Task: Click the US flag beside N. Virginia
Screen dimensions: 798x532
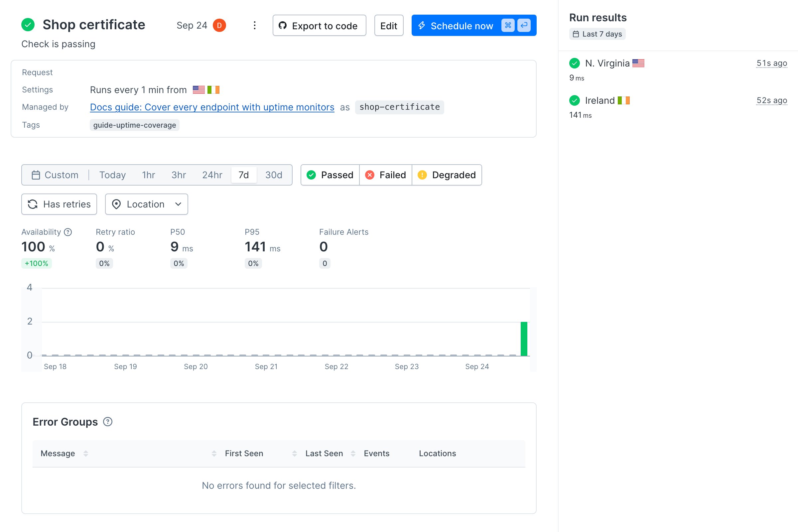Action: (638, 63)
